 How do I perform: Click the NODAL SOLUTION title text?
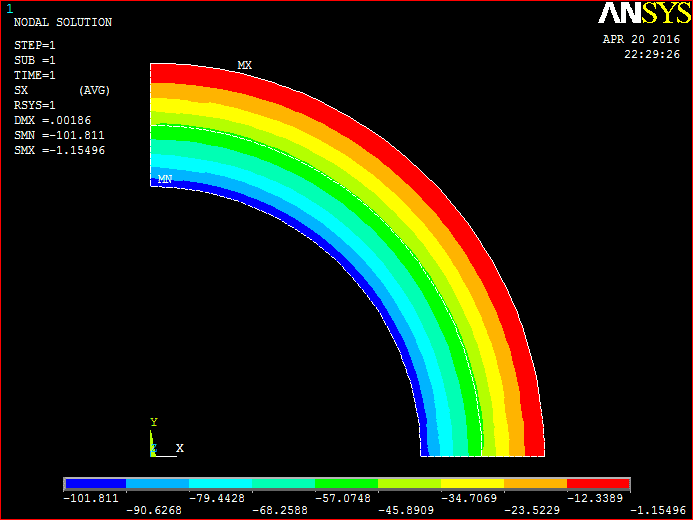point(63,22)
